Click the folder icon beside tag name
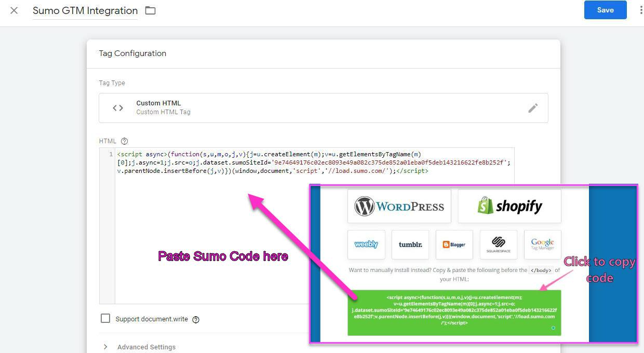This screenshot has width=644, height=353. [x=150, y=10]
